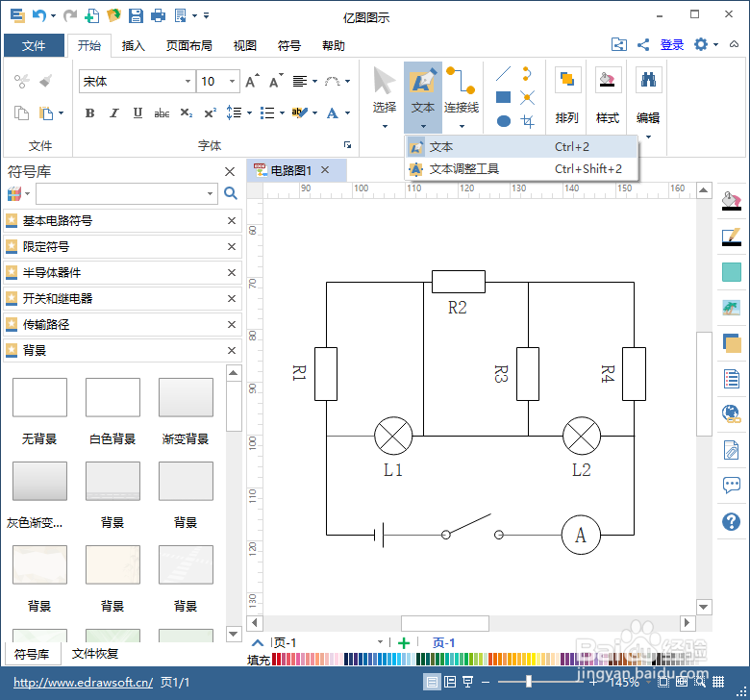The width and height of the screenshot is (750, 700).
Task: Open the attachment paperclip side panel icon
Action: [x=732, y=450]
